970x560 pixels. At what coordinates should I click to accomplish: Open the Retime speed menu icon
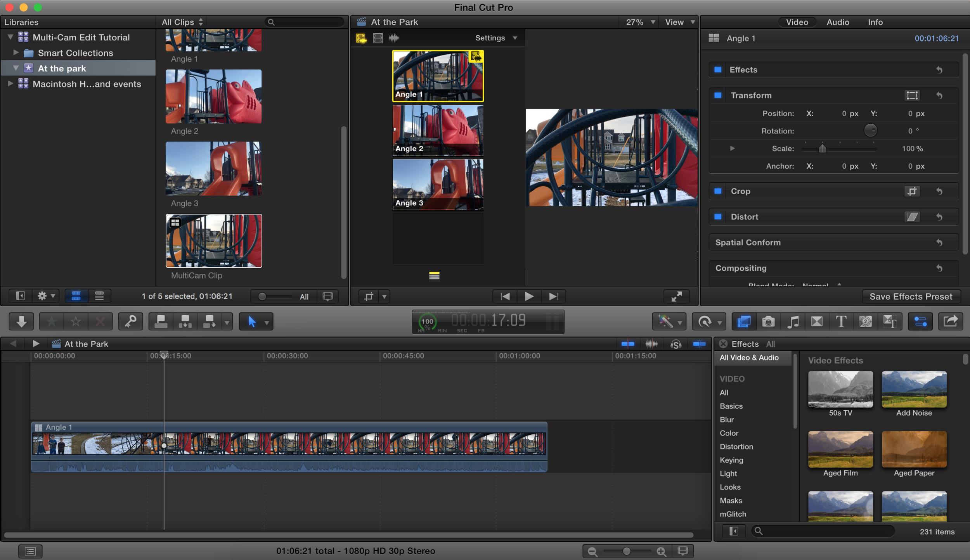pos(708,321)
